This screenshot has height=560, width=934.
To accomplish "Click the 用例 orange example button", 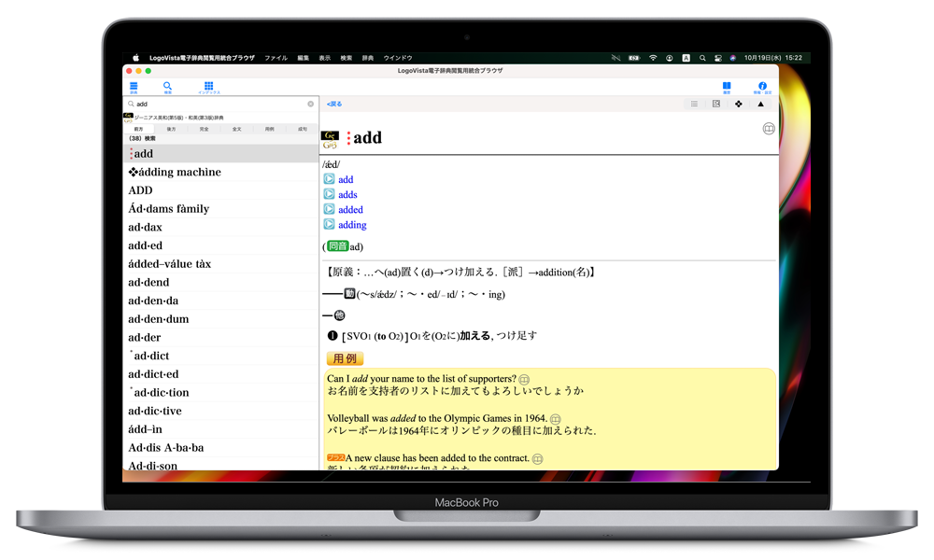I will click(345, 358).
